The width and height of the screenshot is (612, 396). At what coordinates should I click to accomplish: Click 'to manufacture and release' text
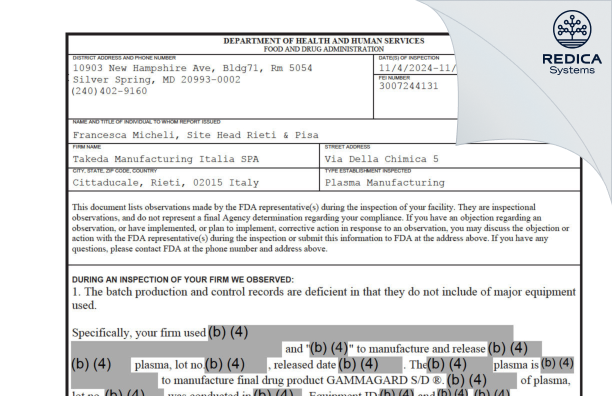point(421,348)
